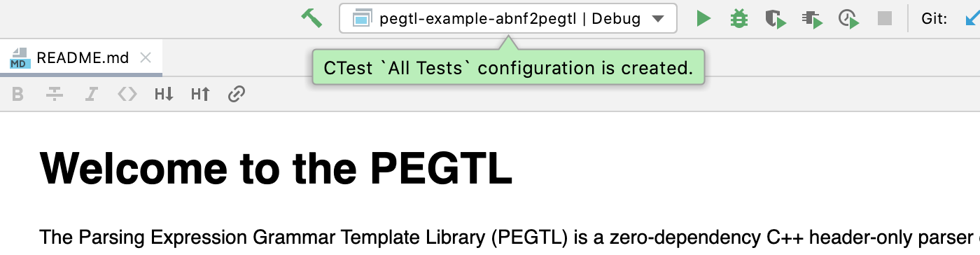The width and height of the screenshot is (980, 255).
Task: Apply inline code formatting
Action: point(127,94)
